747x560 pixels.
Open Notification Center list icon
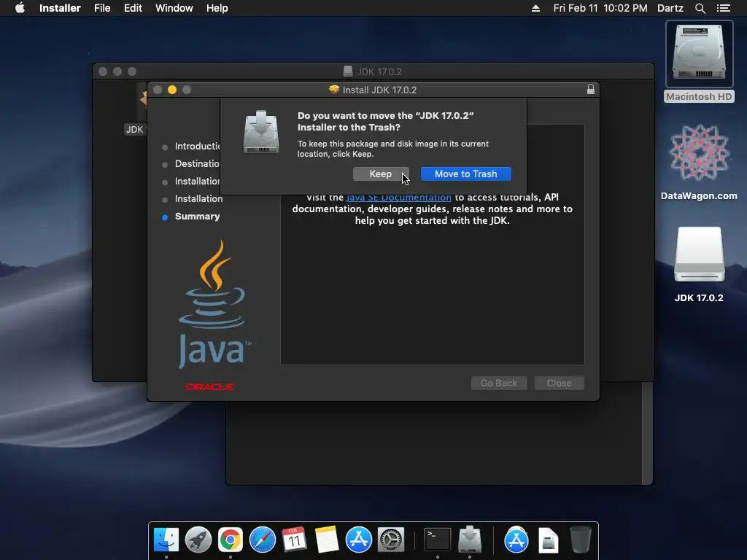pos(723,8)
